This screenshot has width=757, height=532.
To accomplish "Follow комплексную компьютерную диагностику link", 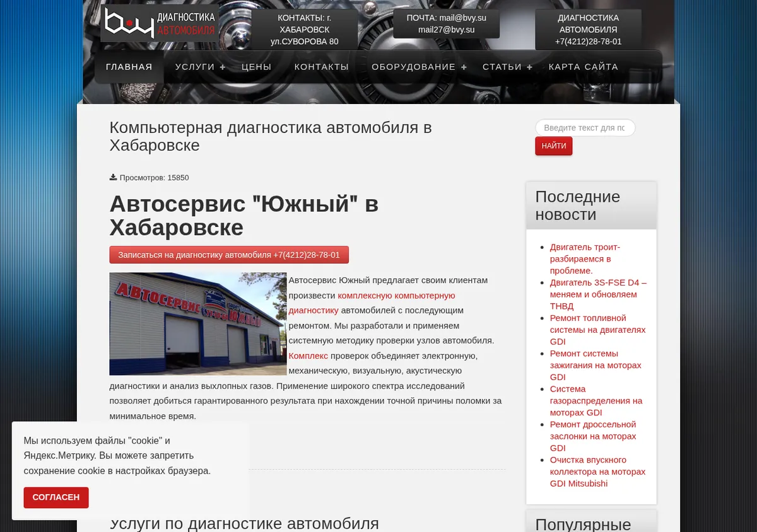I will [372, 303].
